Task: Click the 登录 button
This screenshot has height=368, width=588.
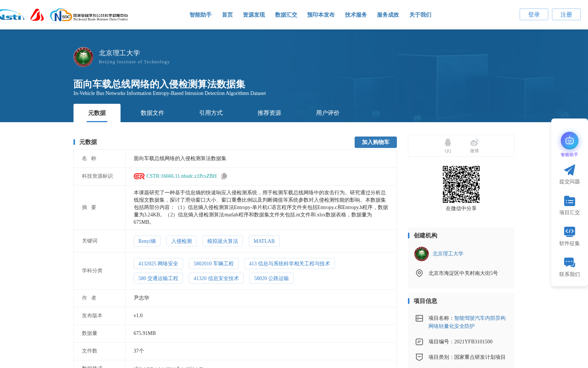Action: (534, 14)
